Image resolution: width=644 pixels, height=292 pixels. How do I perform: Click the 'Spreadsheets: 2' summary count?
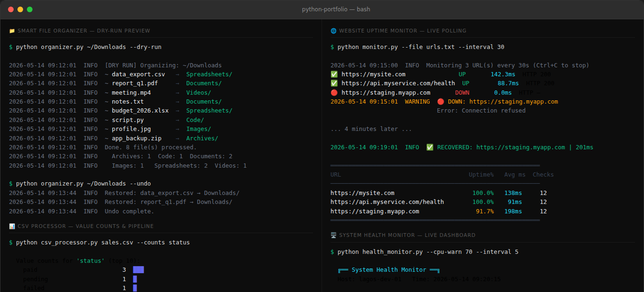(x=181, y=166)
